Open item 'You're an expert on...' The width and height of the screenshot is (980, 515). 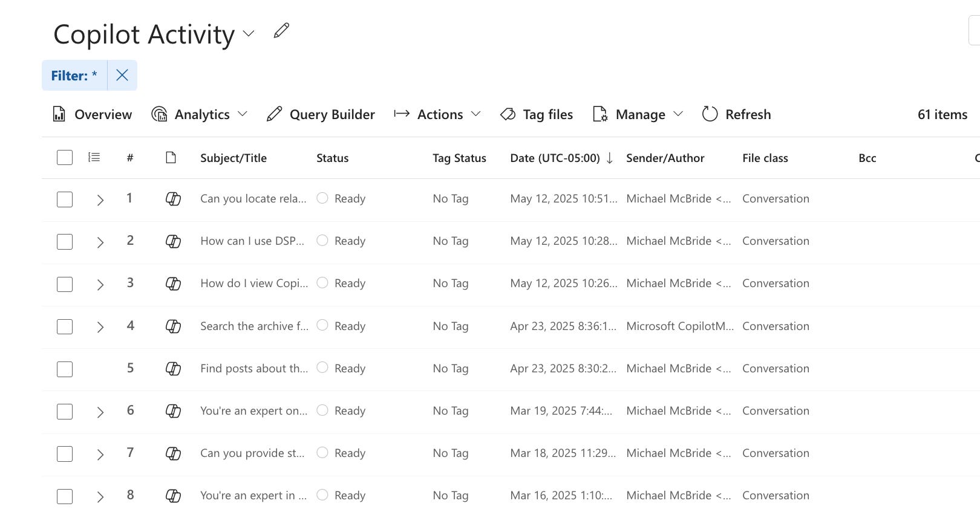[254, 411]
